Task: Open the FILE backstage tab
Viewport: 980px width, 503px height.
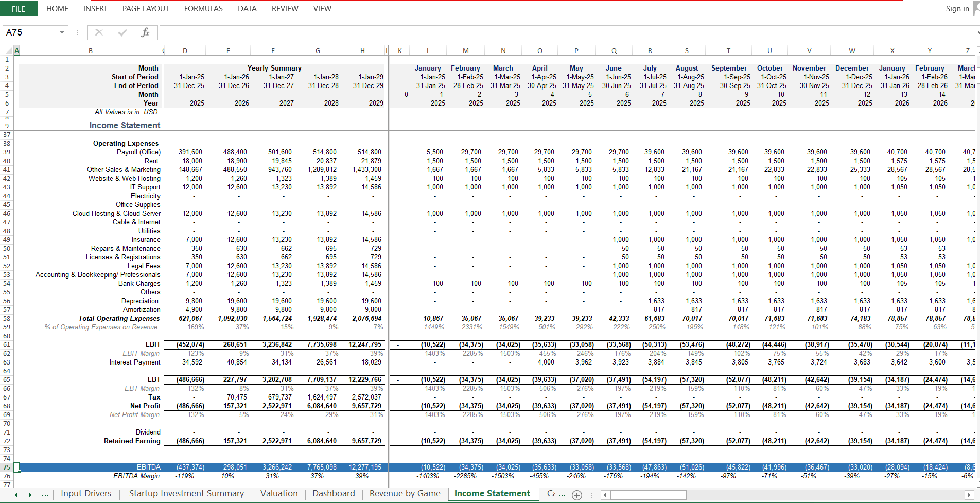Action: 19,9
